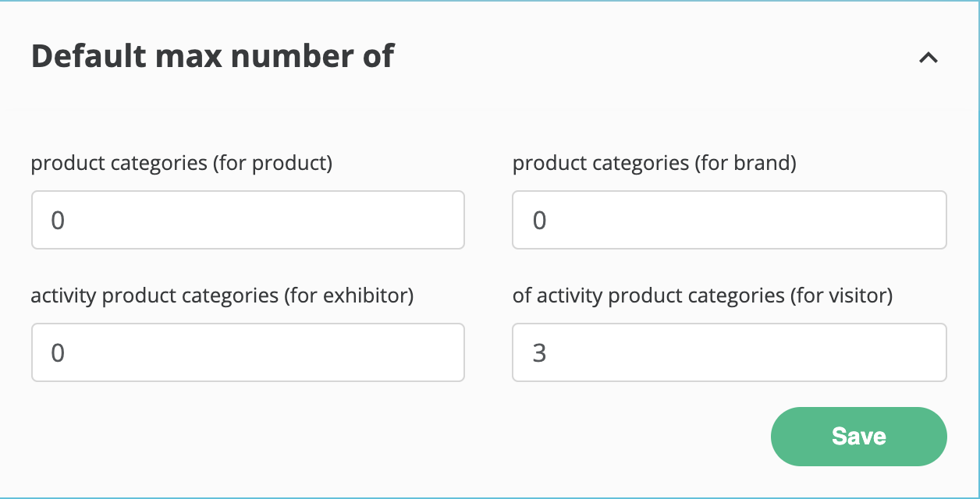Click the "product categories (for brand)" label
Screen dimensions: 980x499
pyautogui.click(x=654, y=164)
